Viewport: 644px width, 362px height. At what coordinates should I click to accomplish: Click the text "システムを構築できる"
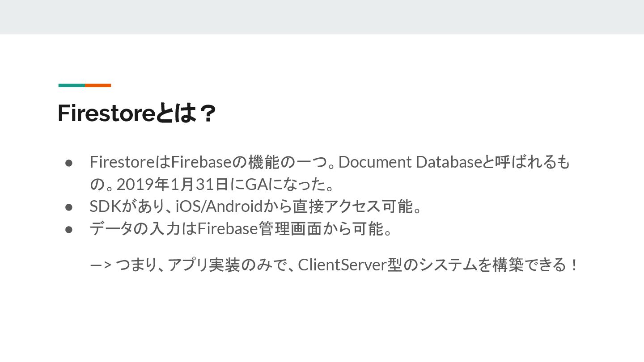click(493, 265)
